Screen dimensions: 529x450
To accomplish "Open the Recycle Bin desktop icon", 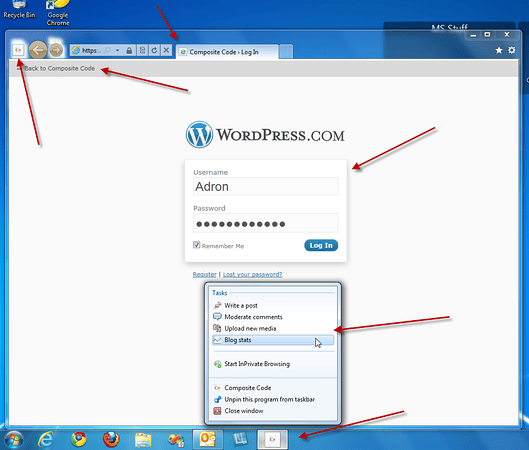I will 19,9.
